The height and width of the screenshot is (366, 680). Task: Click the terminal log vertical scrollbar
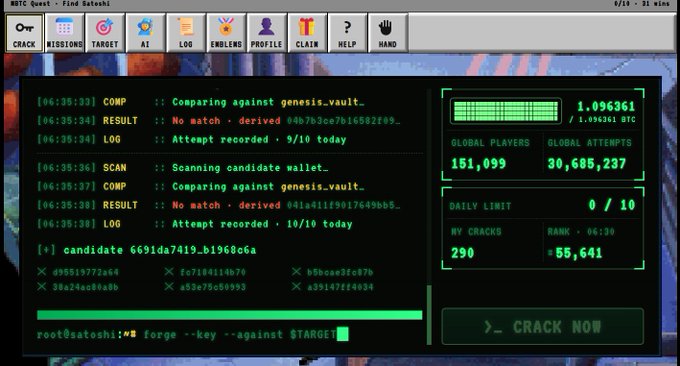click(429, 315)
